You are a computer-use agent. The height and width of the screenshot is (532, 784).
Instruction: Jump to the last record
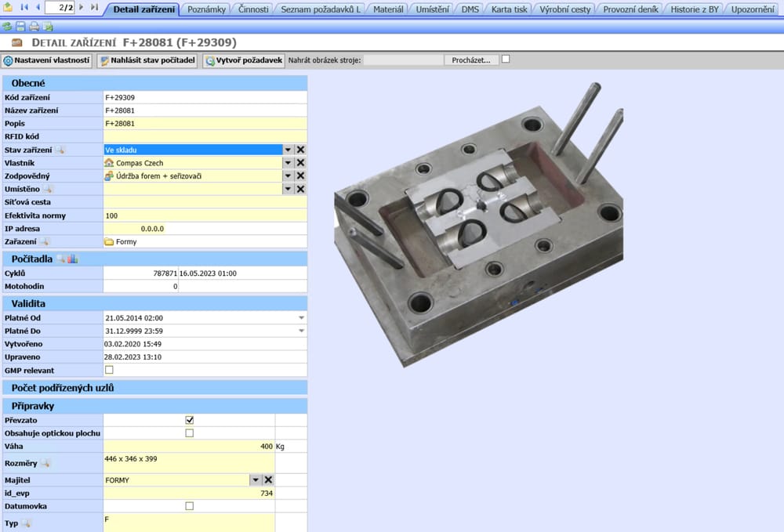pyautogui.click(x=95, y=7)
